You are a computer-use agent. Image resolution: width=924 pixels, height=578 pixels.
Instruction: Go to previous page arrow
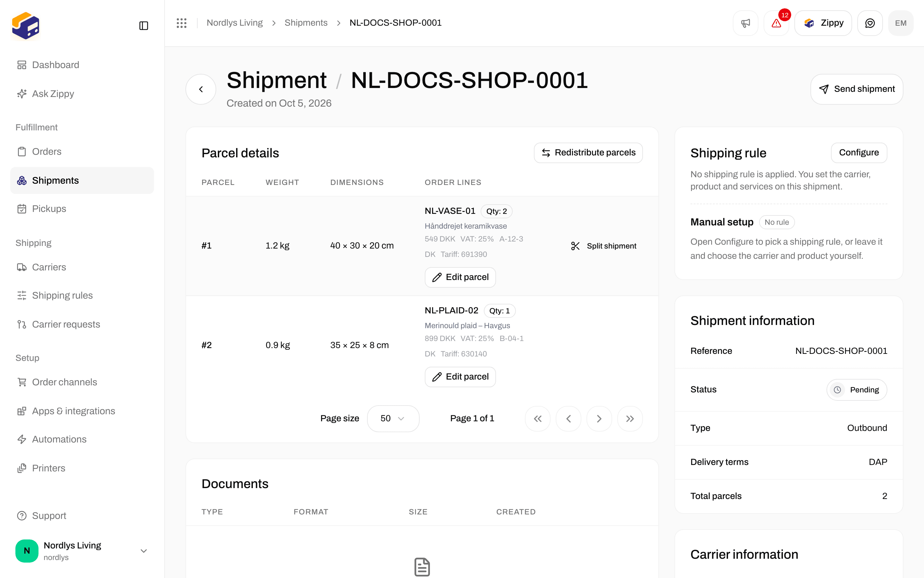click(569, 419)
